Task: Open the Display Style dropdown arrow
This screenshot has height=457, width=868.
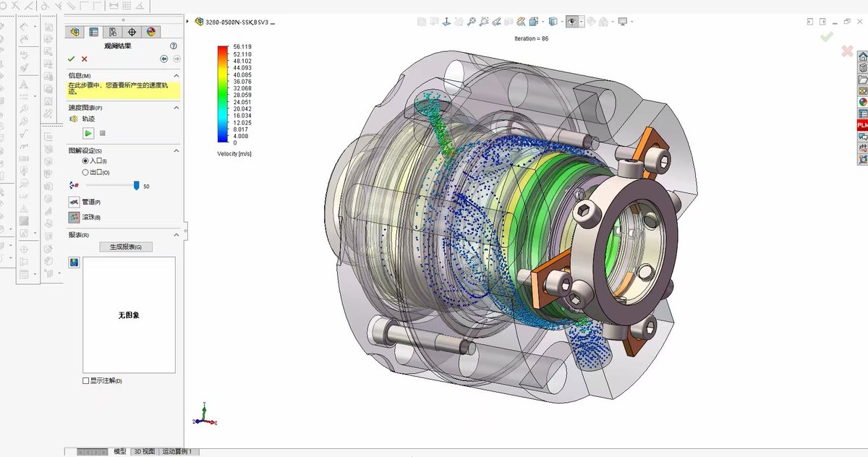Action: (561, 22)
